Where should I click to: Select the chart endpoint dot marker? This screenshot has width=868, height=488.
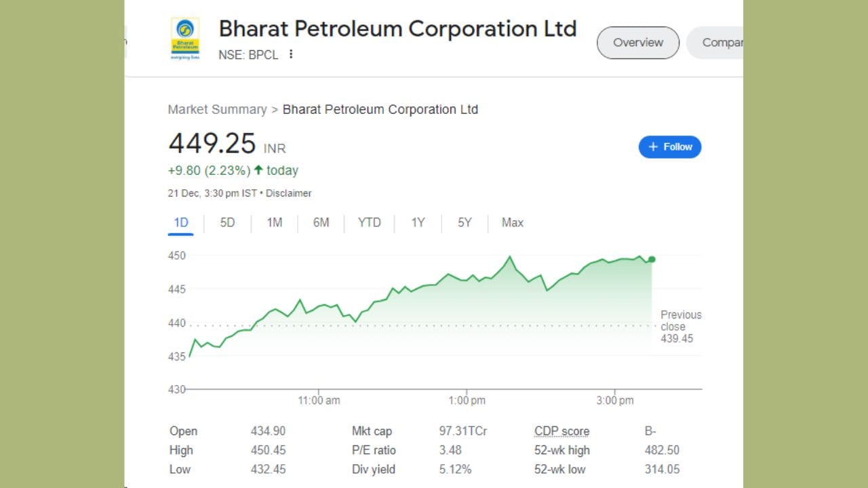point(651,259)
